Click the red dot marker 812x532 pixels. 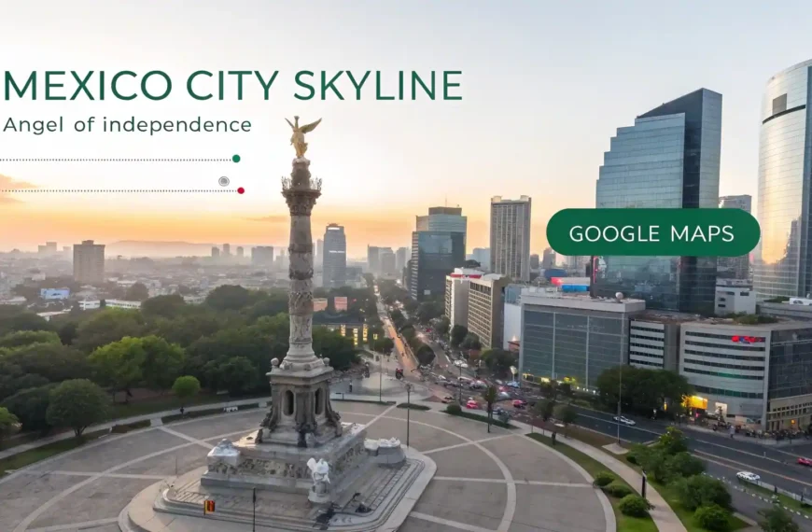point(241,190)
